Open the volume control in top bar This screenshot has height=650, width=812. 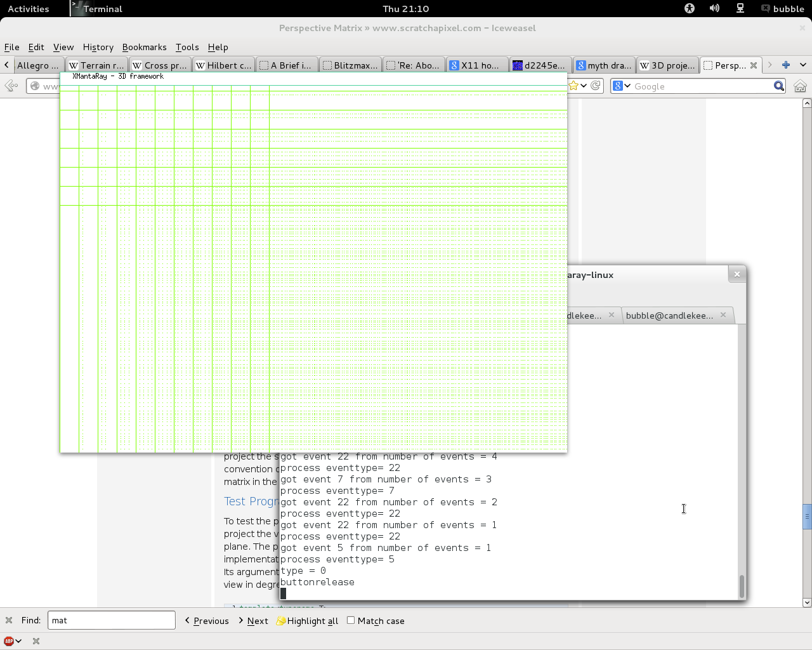coord(714,8)
